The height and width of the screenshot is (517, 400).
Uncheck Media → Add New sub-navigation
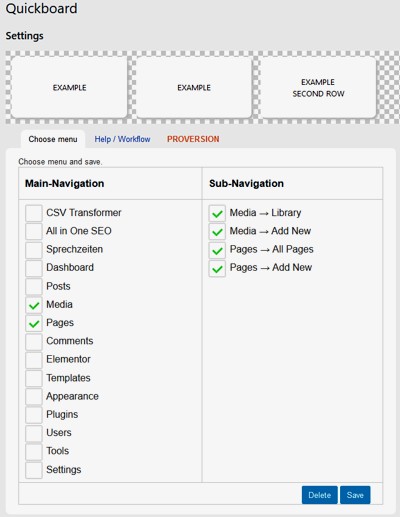(x=217, y=232)
